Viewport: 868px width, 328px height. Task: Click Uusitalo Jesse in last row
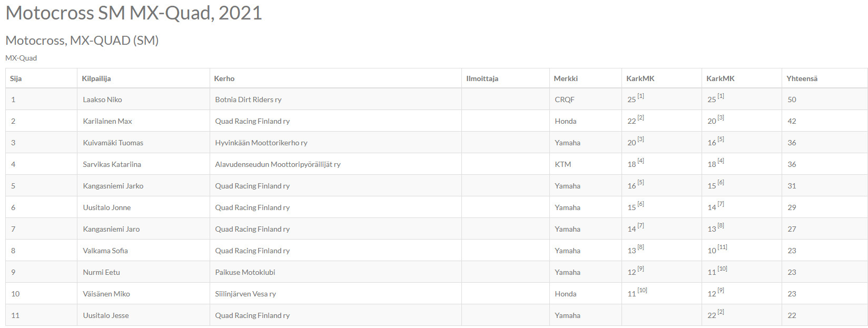(106, 315)
